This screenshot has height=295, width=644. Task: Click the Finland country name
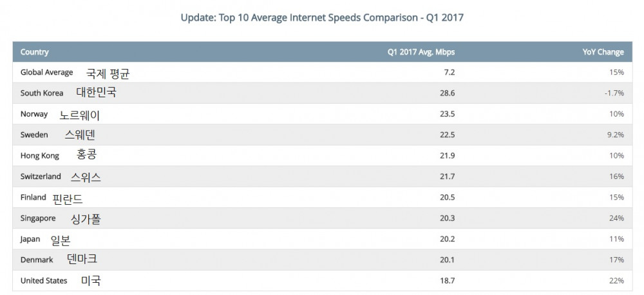[x=33, y=197]
